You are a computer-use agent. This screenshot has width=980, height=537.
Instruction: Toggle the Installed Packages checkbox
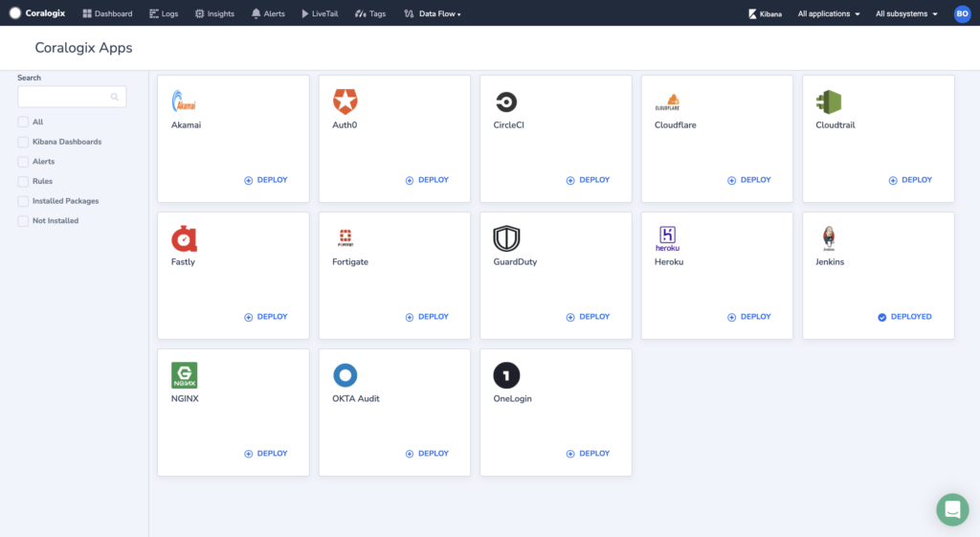(23, 201)
